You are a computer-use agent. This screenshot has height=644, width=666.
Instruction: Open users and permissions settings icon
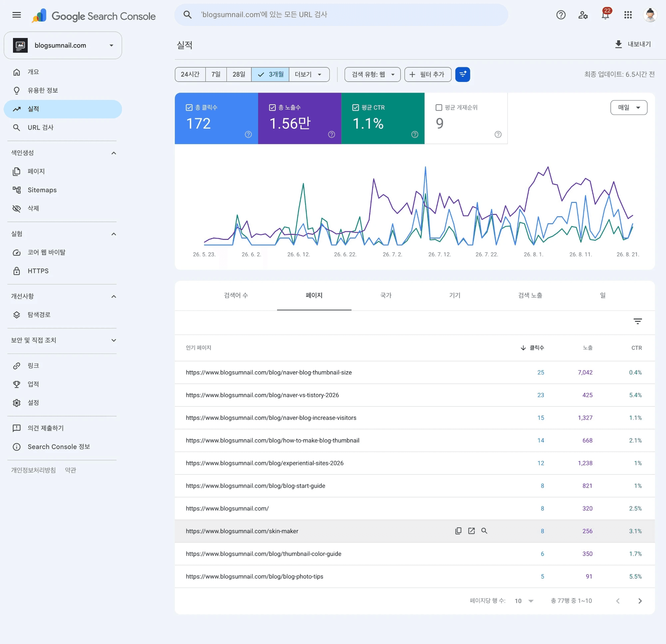pyautogui.click(x=583, y=15)
